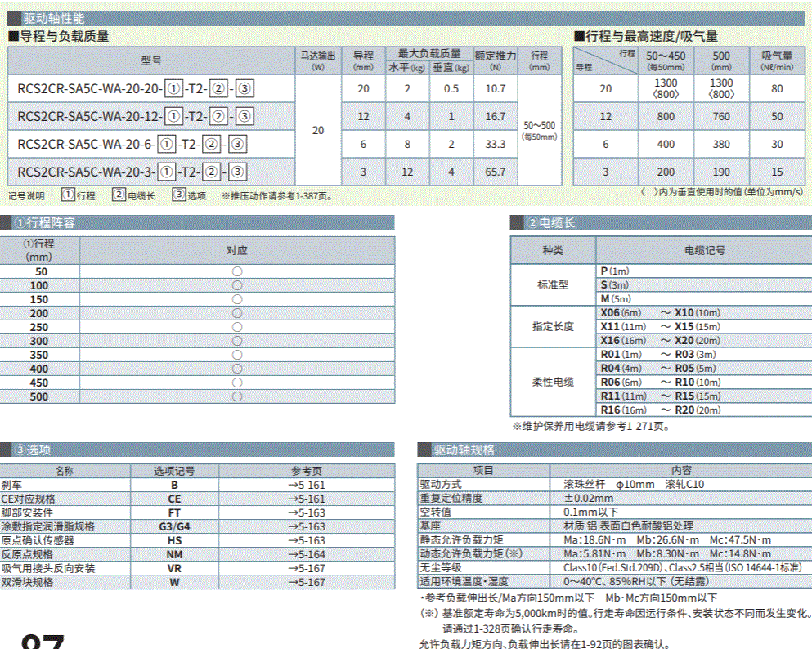
Task: Click model RCS2CR-SA5C-WA-20-20 row text
Action: (x=135, y=88)
